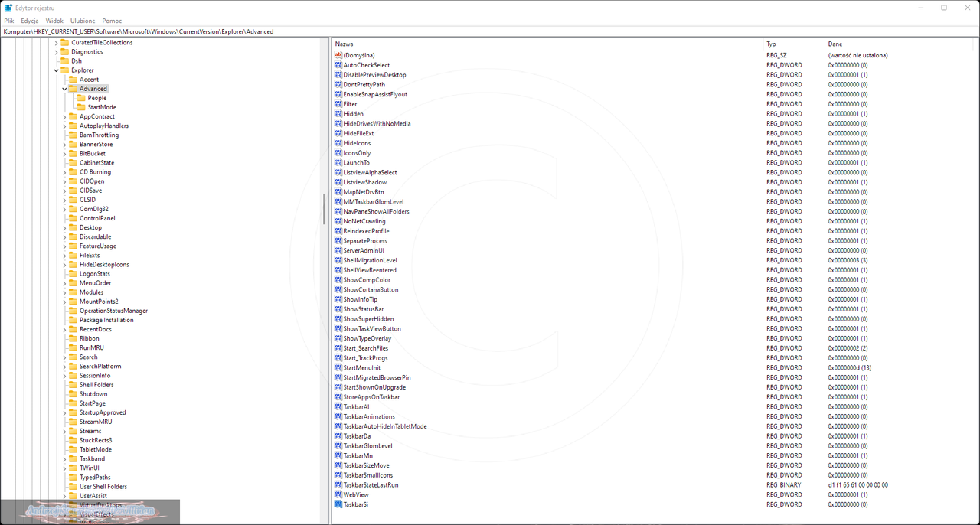
Task: Expand the CuratedTileCollections node
Action: pos(57,43)
